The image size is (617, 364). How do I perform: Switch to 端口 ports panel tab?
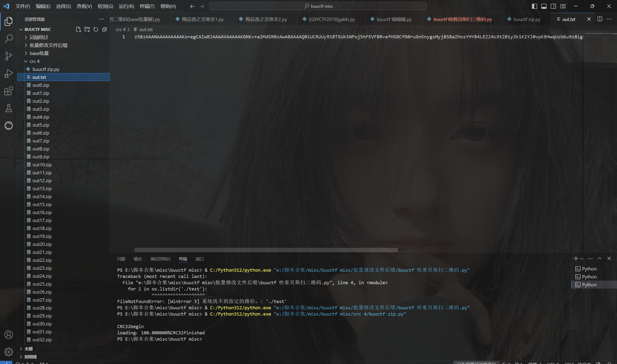[x=199, y=259]
